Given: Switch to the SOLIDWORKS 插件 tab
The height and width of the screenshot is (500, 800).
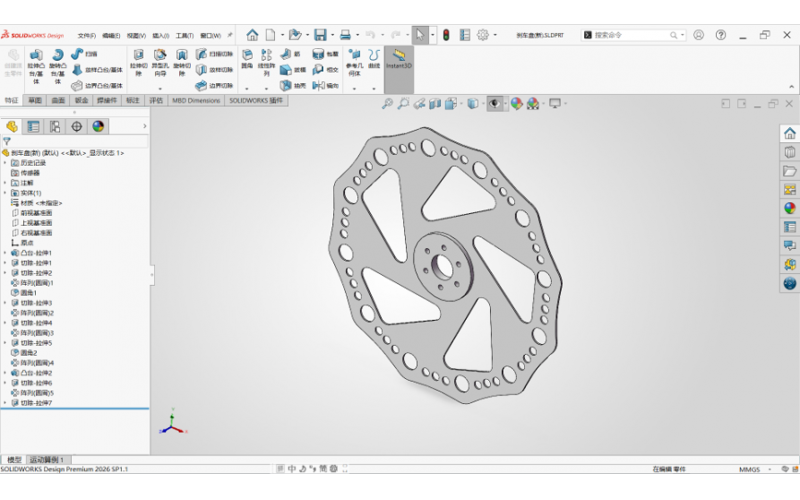Looking at the screenshot, I should point(256,101).
